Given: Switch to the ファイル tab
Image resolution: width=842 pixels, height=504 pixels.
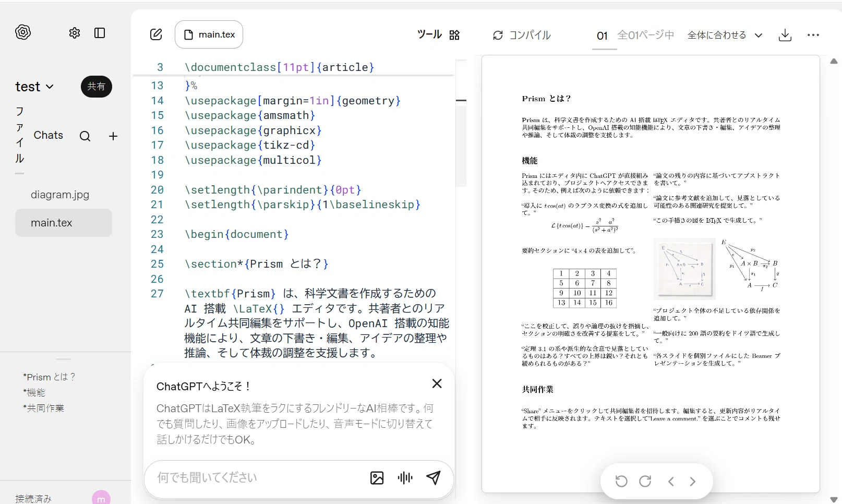Looking at the screenshot, I should click(20, 135).
